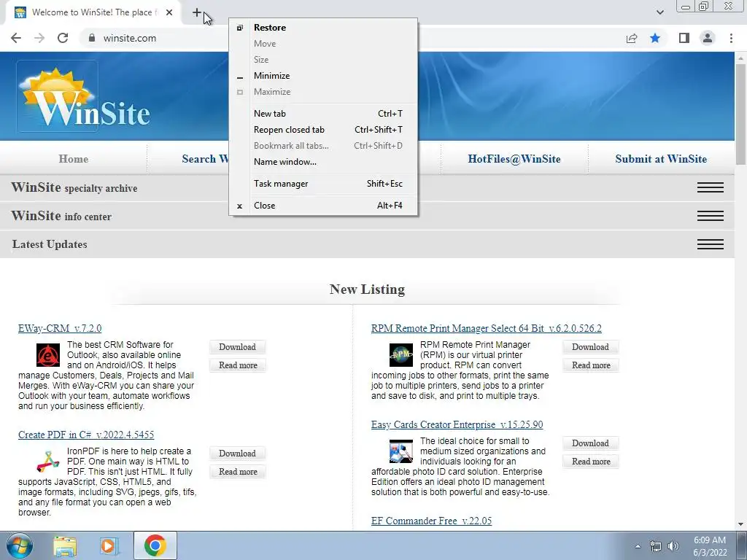Viewport: 747px width, 560px height.
Task: Read more about EWay-CRM
Action: point(237,365)
